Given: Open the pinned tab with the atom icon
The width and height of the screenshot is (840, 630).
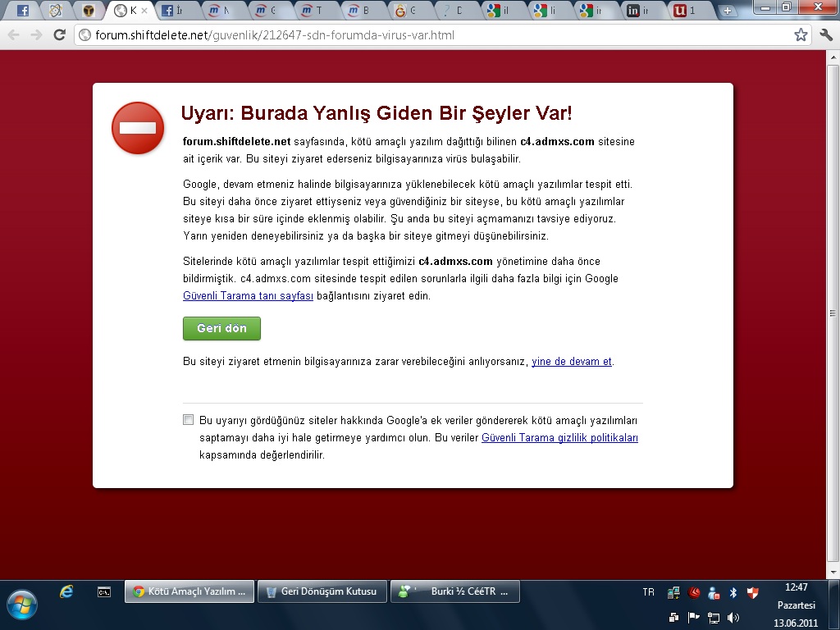Looking at the screenshot, I should tap(56, 10).
